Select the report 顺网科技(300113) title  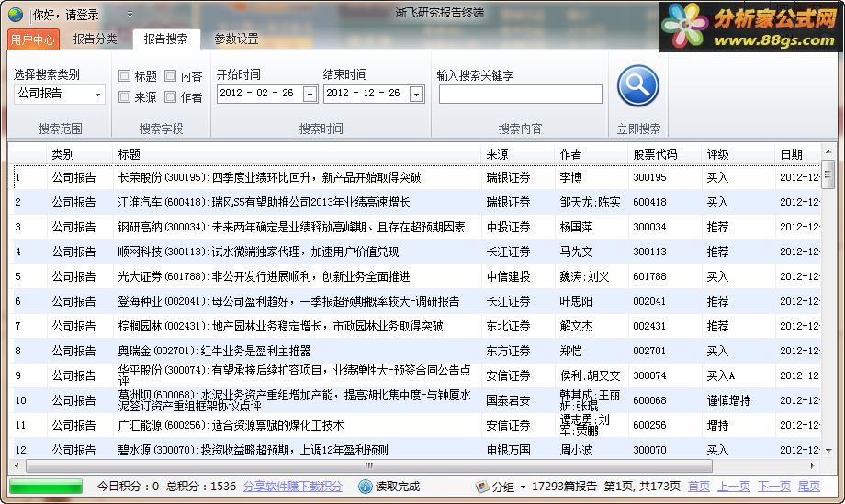click(x=259, y=252)
